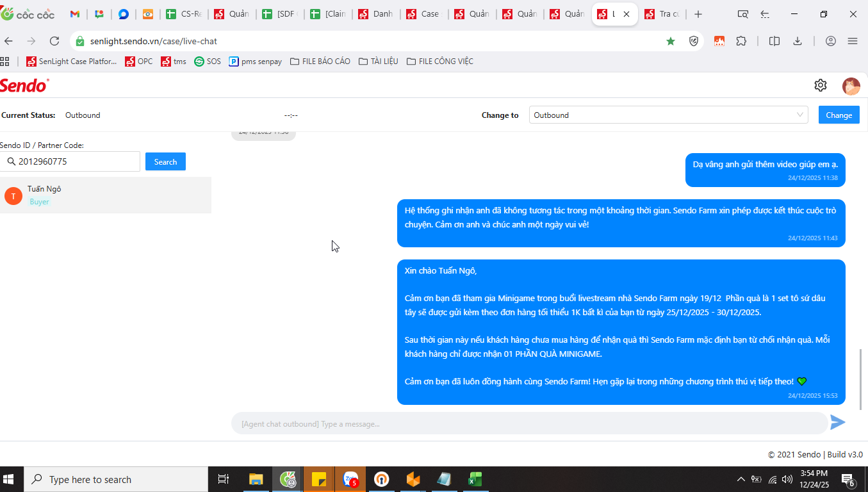Screen dimensions: 868x492
Task: Open Windows Start menu
Action: 9,479
